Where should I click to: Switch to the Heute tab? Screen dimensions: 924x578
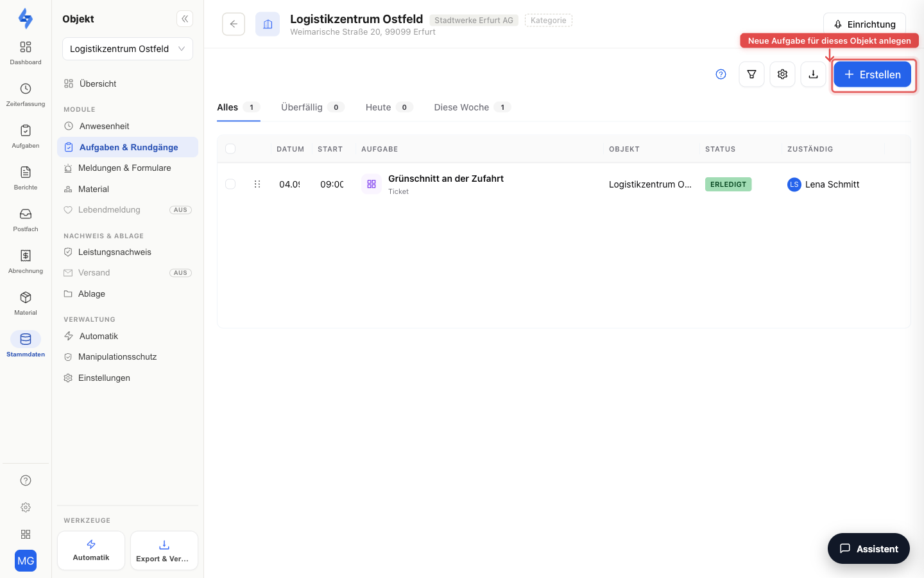click(x=389, y=107)
